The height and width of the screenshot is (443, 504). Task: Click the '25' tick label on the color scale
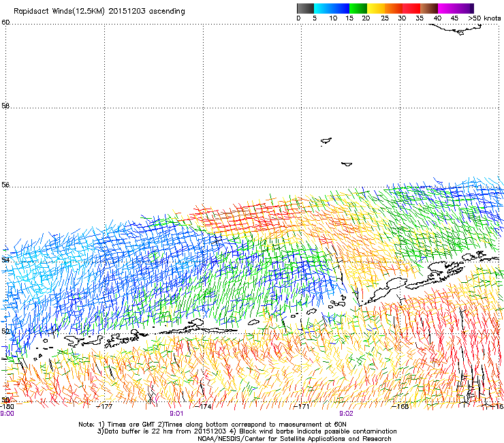385,18
